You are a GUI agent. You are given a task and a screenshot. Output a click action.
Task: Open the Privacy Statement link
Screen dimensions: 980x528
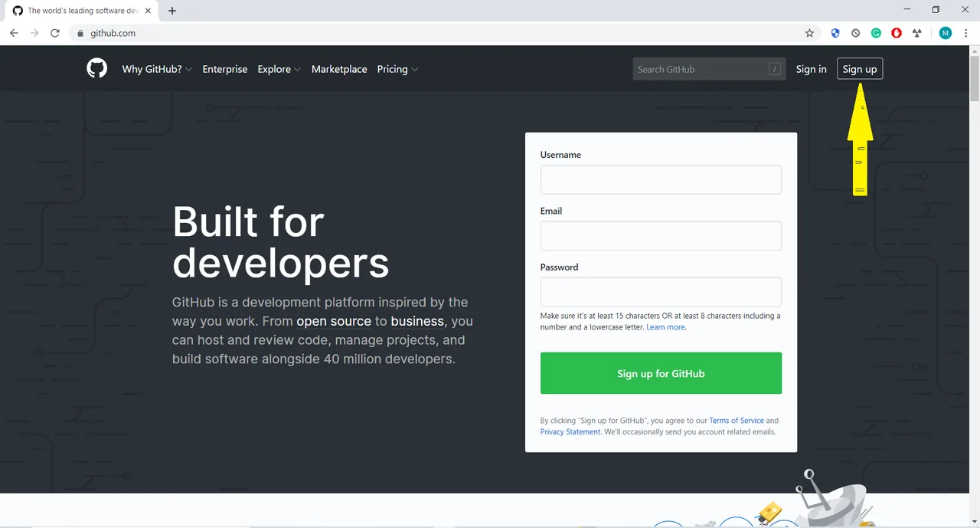coord(570,432)
